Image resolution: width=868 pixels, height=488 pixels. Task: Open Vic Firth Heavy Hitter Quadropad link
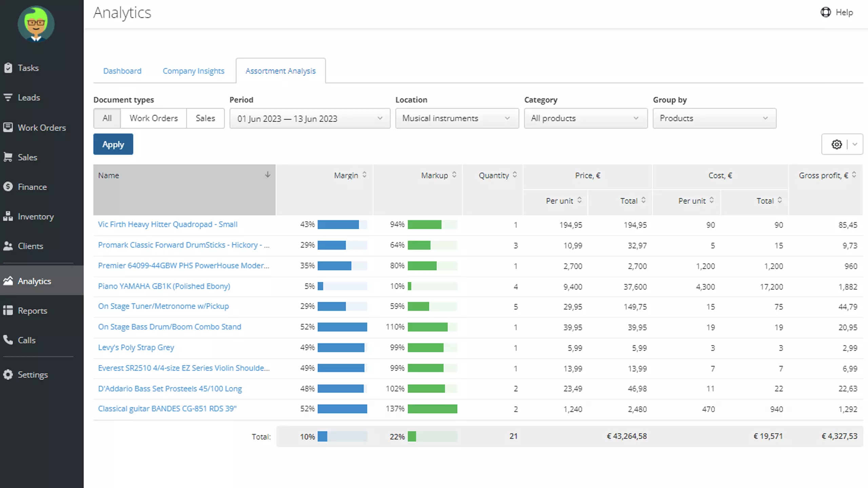click(x=168, y=224)
